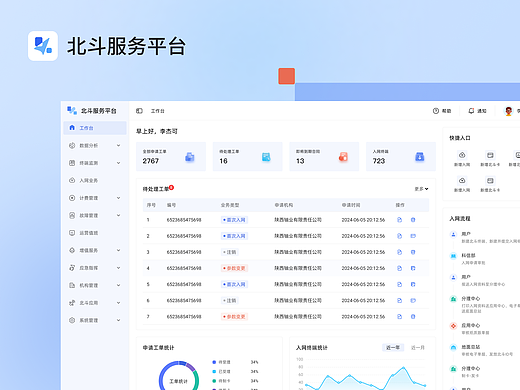Switch chart to 近一年 tab

[393, 348]
